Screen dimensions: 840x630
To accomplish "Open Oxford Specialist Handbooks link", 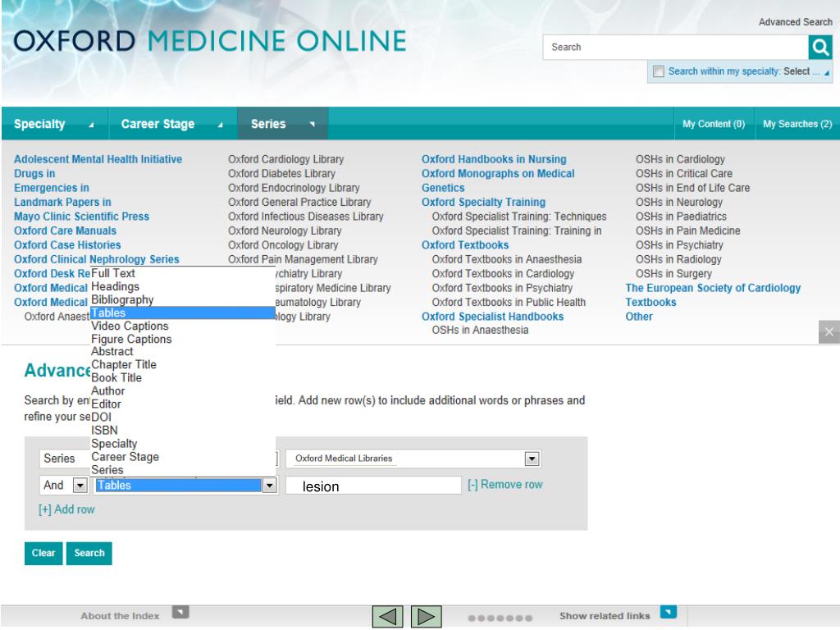I will click(493, 317).
